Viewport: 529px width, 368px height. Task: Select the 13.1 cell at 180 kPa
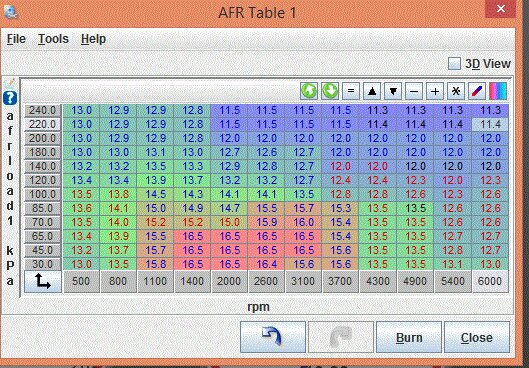pyautogui.click(x=155, y=152)
